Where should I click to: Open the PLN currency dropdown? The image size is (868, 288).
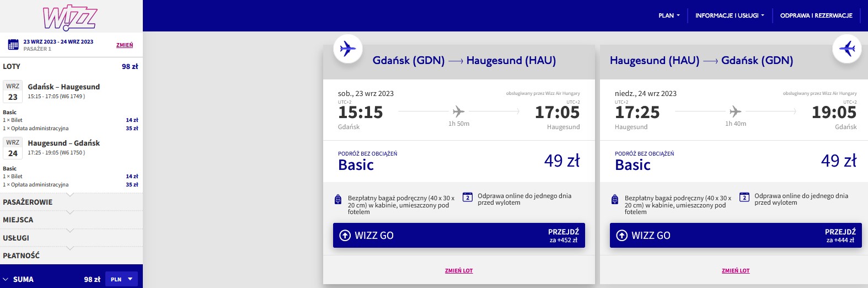point(121,279)
